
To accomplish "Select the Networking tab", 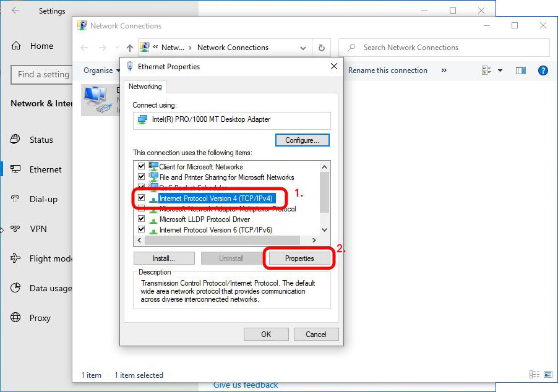I will (145, 87).
